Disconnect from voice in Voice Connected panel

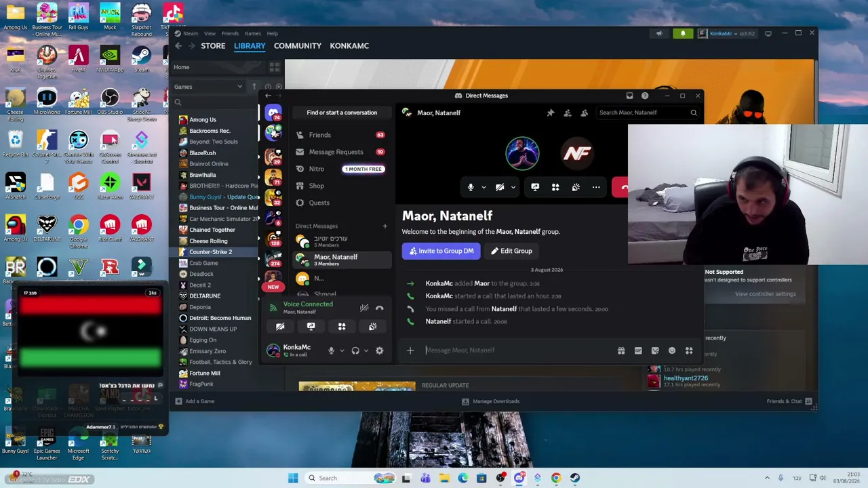point(380,308)
